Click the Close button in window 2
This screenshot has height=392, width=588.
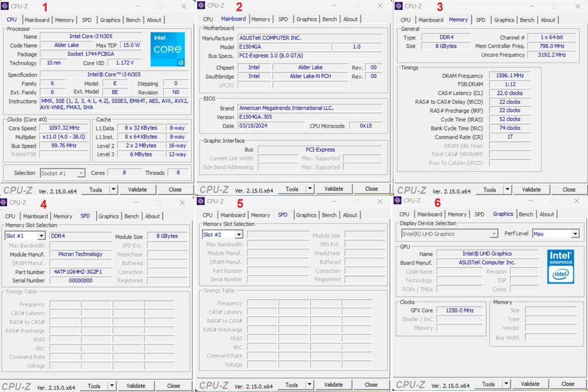click(371, 189)
